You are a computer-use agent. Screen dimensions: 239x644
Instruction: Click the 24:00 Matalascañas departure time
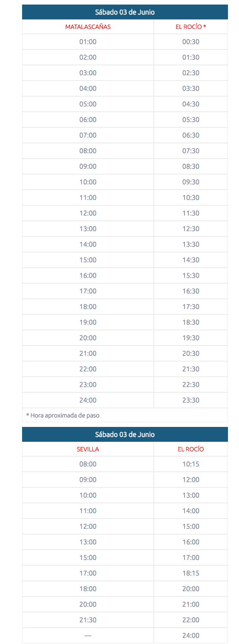[88, 400]
